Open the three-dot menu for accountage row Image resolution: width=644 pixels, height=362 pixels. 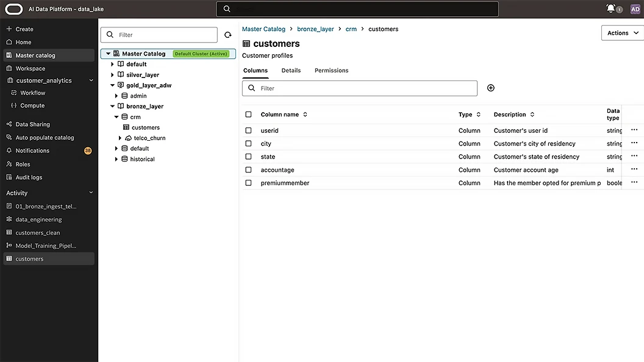coord(634,169)
